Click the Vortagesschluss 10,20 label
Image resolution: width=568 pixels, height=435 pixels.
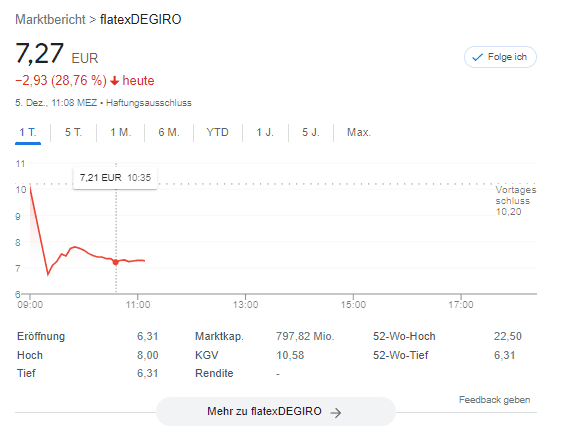(515, 201)
